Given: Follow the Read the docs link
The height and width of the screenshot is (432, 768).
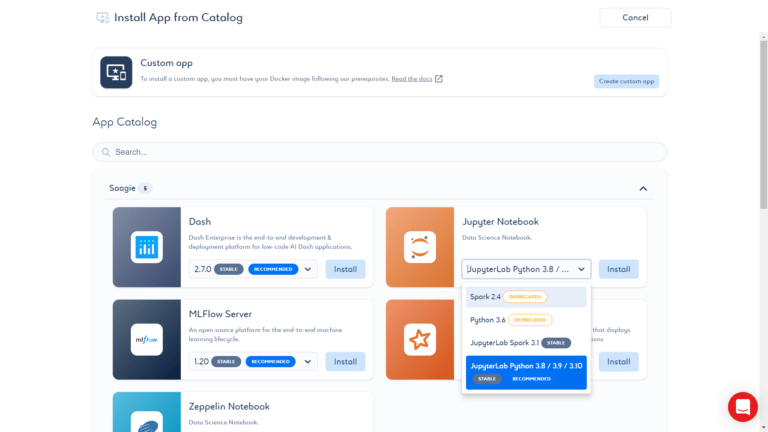Looking at the screenshot, I should [x=411, y=79].
